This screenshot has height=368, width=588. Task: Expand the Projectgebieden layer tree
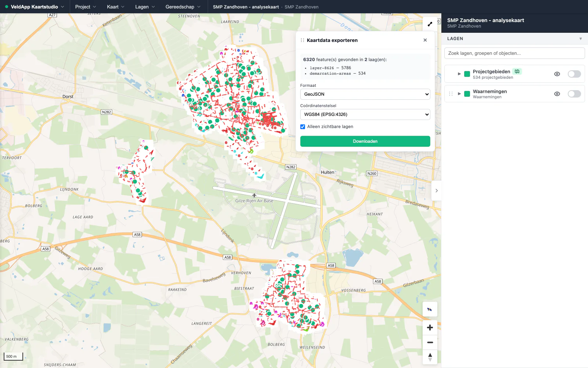pyautogui.click(x=459, y=74)
